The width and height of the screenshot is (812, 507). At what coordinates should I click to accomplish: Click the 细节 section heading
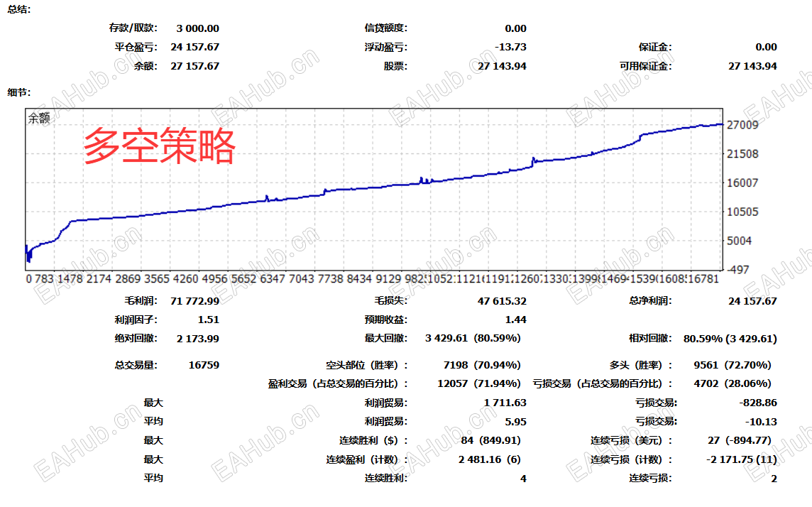[19, 93]
